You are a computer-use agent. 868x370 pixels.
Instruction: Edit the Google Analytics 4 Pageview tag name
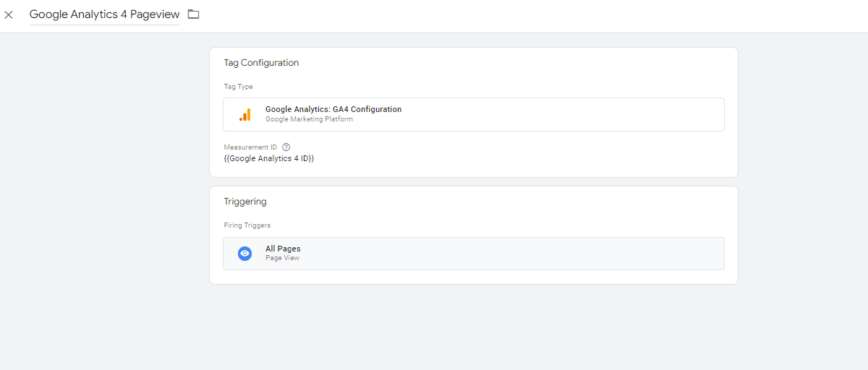point(104,14)
